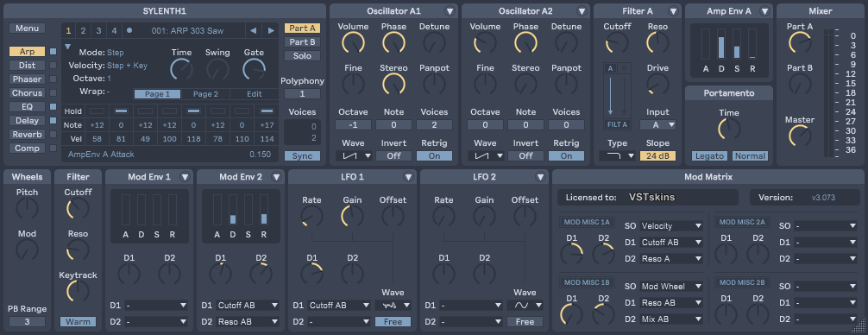The image size is (868, 335).
Task: Open Oscillator A2 header dropdown arrow
Action: tap(582, 11)
